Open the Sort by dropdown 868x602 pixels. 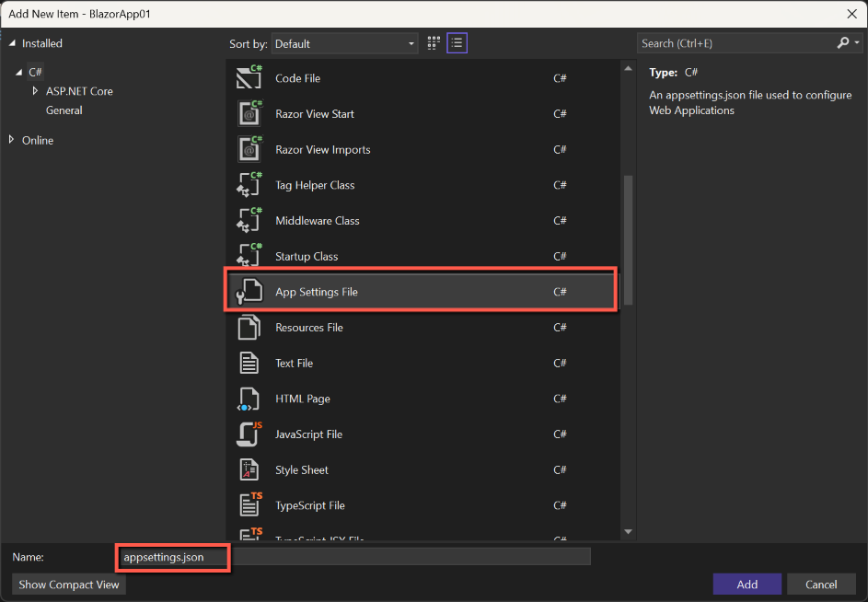point(345,43)
